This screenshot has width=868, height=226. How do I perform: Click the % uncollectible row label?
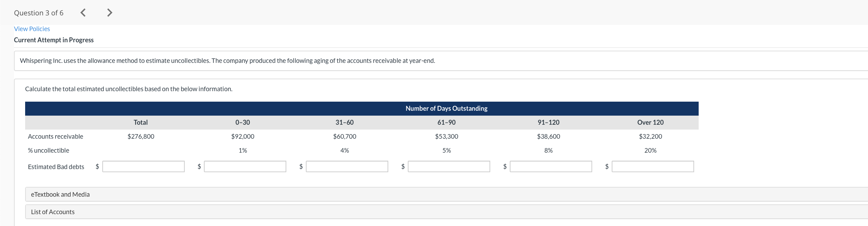(x=49, y=151)
